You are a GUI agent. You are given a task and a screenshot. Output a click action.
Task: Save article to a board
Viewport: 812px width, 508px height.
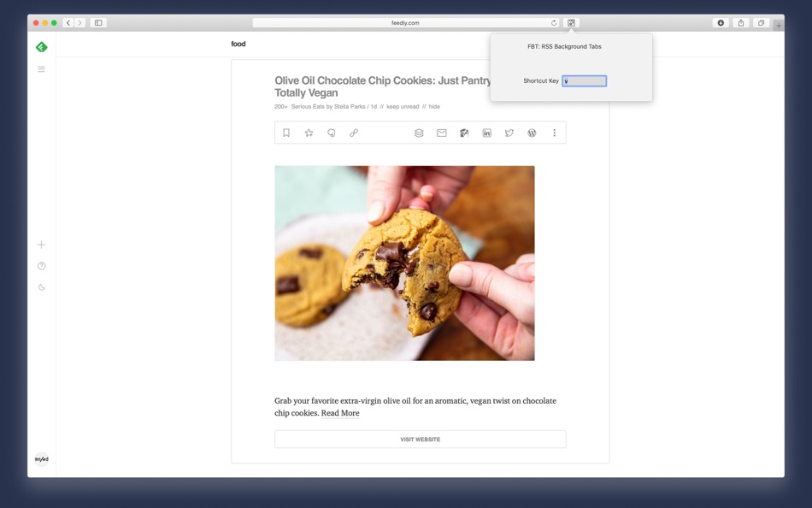[419, 133]
